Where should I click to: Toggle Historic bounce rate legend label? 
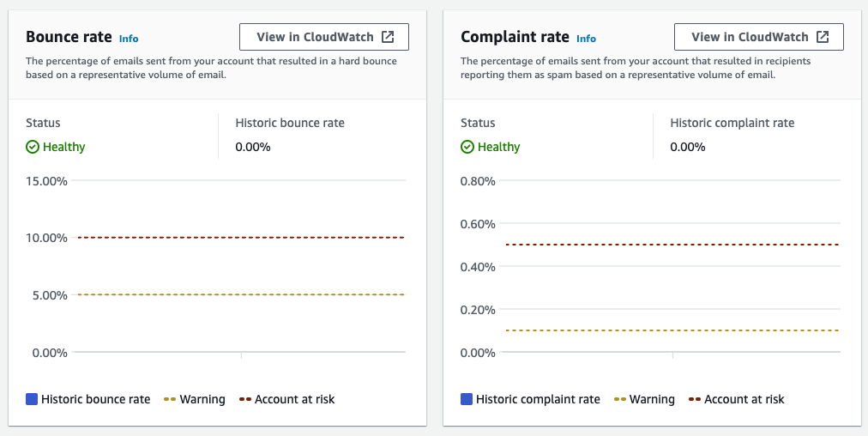pos(95,399)
